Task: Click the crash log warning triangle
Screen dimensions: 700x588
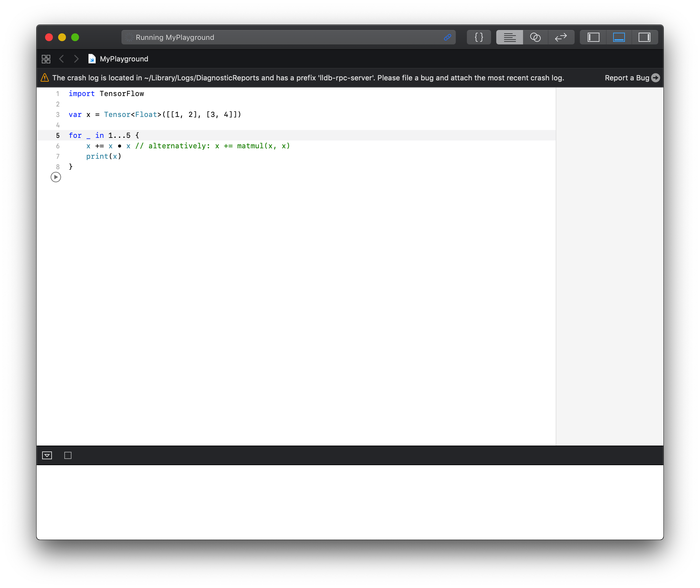Action: pos(45,78)
